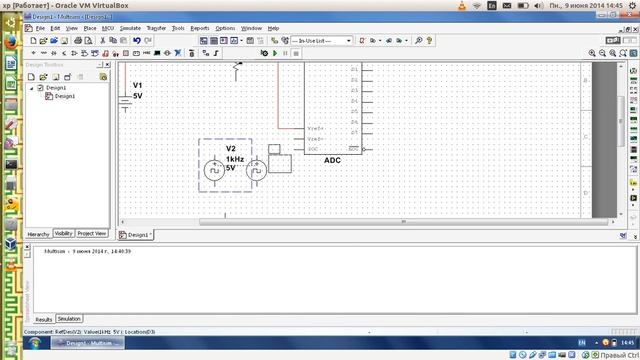Open the Options menu
Viewport: 640px width, 360px height.
point(225,28)
